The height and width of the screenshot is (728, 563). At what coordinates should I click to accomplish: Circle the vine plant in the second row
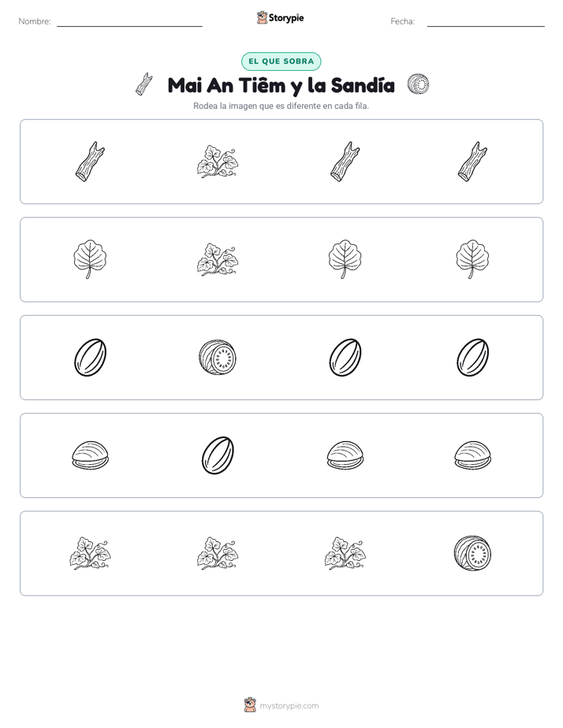tap(218, 259)
